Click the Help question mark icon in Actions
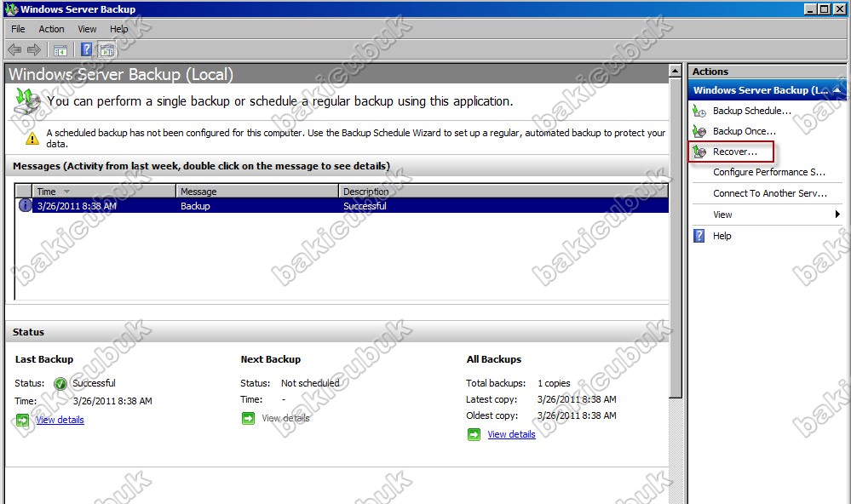Screen dimensions: 851x504 [x=699, y=236]
